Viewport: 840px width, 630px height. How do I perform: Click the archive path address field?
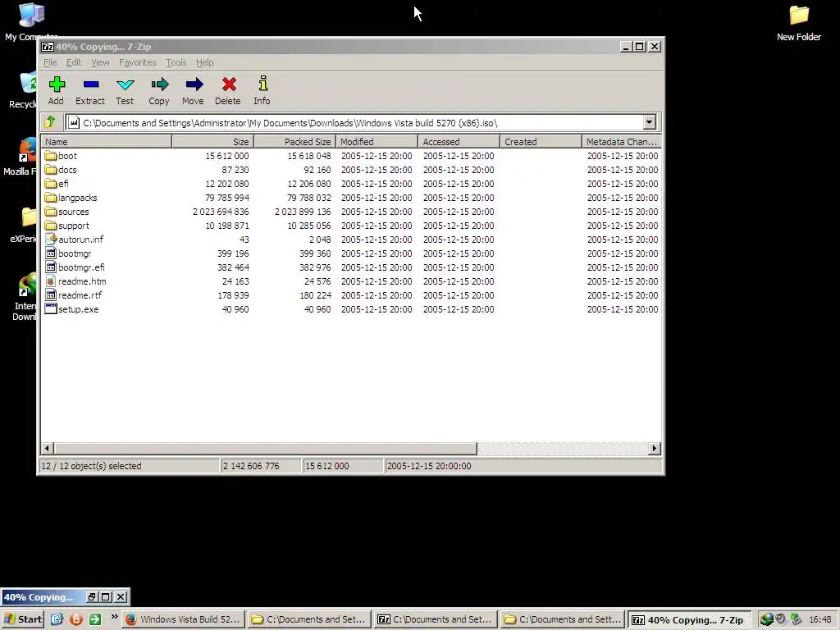coord(354,123)
